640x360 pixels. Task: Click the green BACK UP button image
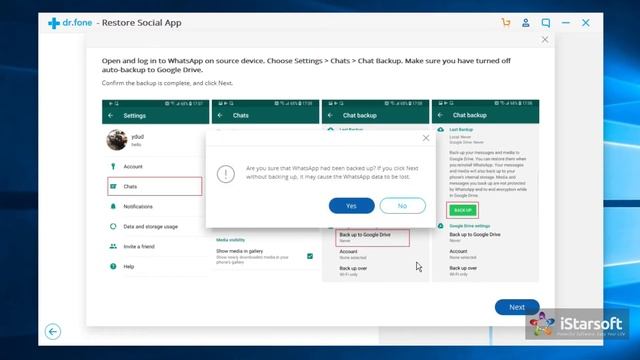pos(462,210)
